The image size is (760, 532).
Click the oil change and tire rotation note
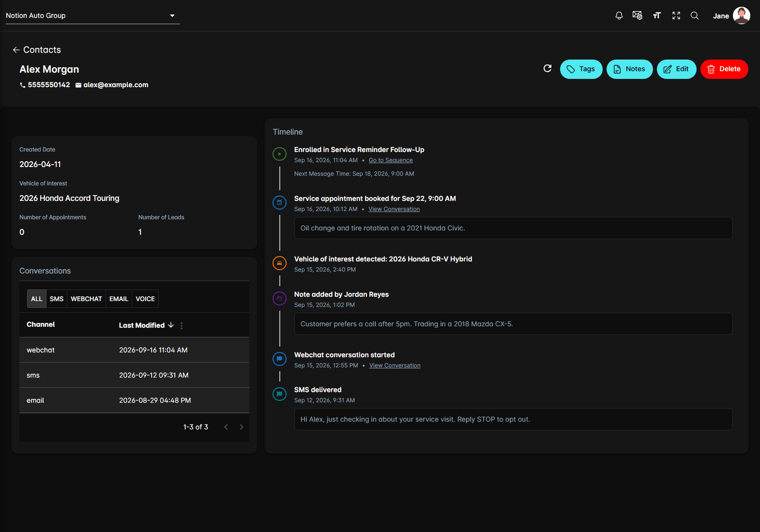coord(513,228)
